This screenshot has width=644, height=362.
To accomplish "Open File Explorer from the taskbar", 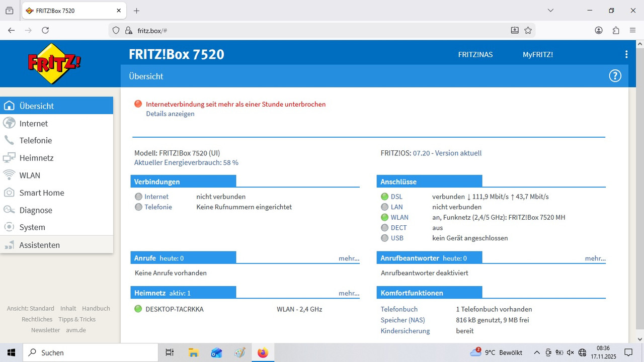I will click(x=193, y=352).
